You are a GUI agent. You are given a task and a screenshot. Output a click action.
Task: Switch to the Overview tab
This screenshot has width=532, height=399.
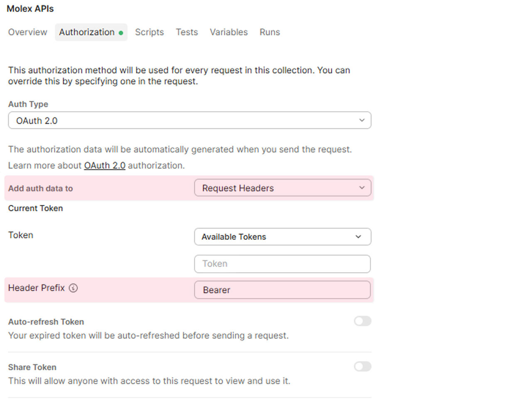click(28, 32)
